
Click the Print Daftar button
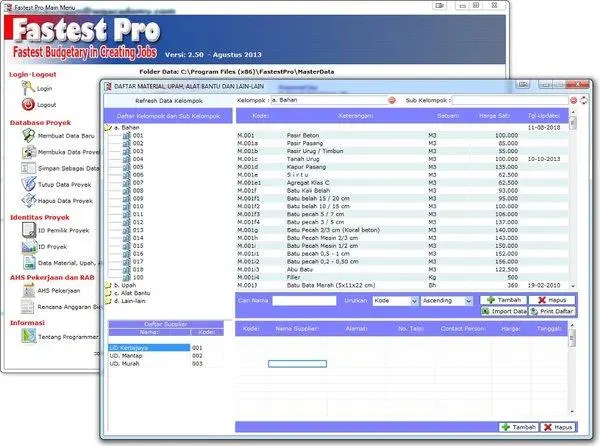coord(552,311)
